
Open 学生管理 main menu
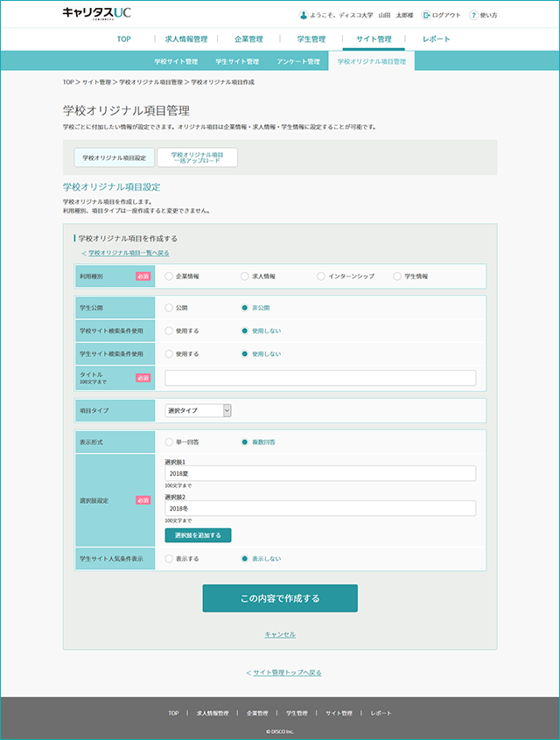tap(311, 39)
